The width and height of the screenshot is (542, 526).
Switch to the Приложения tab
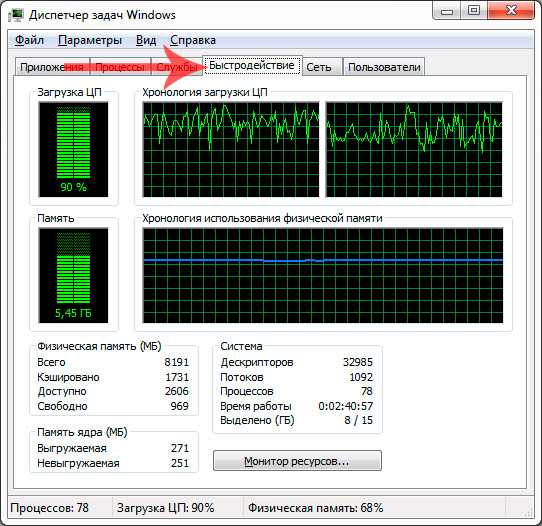click(x=52, y=67)
